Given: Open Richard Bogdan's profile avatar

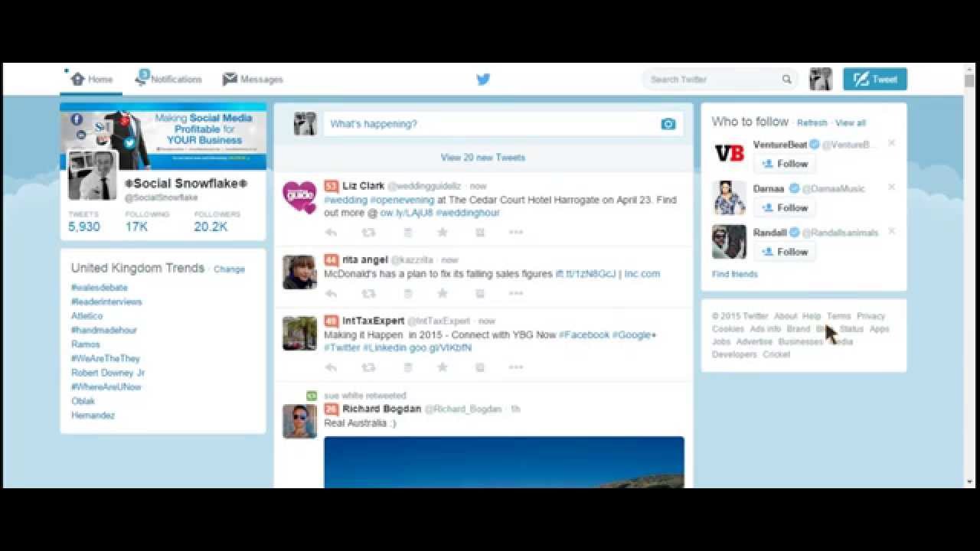Looking at the screenshot, I should pos(299,421).
